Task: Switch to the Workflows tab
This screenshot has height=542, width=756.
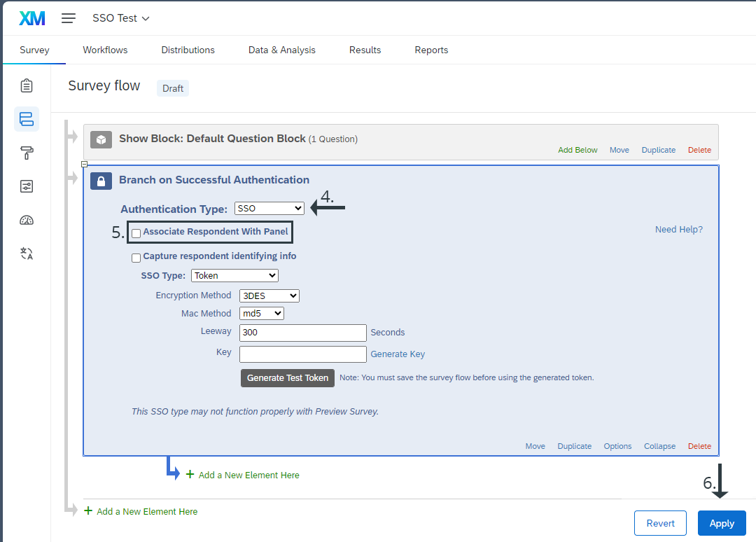Action: [x=105, y=50]
